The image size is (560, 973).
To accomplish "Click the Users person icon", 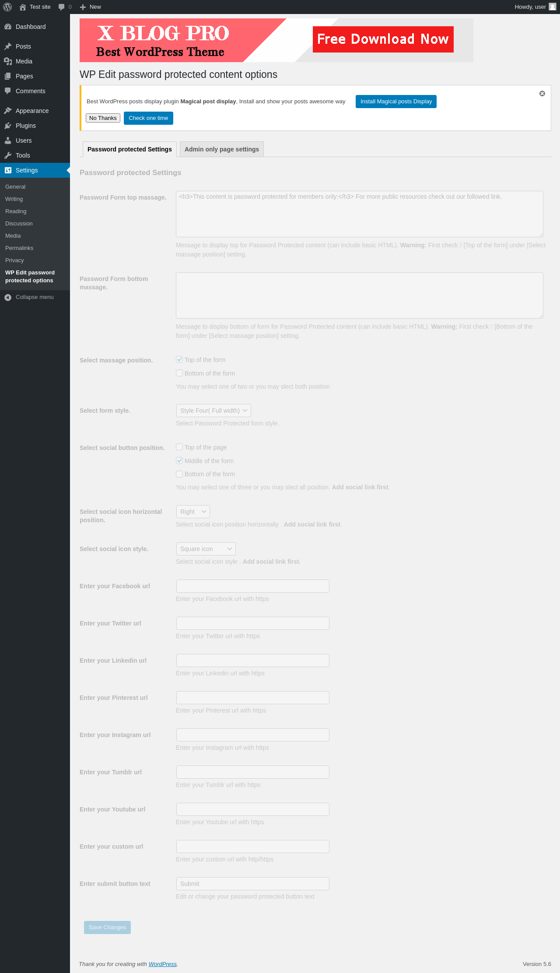I will click(8, 141).
